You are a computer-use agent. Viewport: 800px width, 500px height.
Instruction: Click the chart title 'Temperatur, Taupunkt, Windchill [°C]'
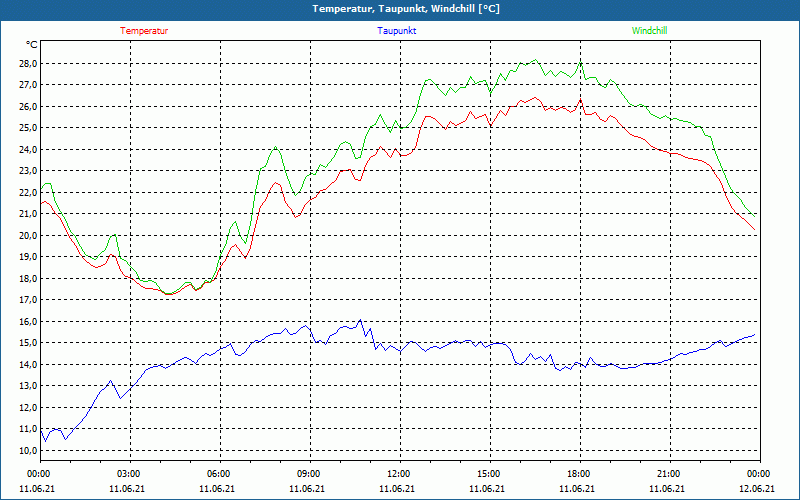(x=406, y=9)
